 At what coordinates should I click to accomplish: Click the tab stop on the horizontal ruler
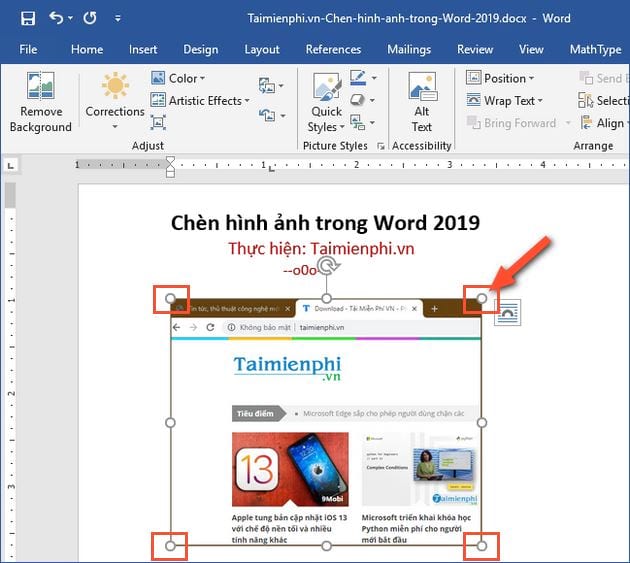point(272,169)
